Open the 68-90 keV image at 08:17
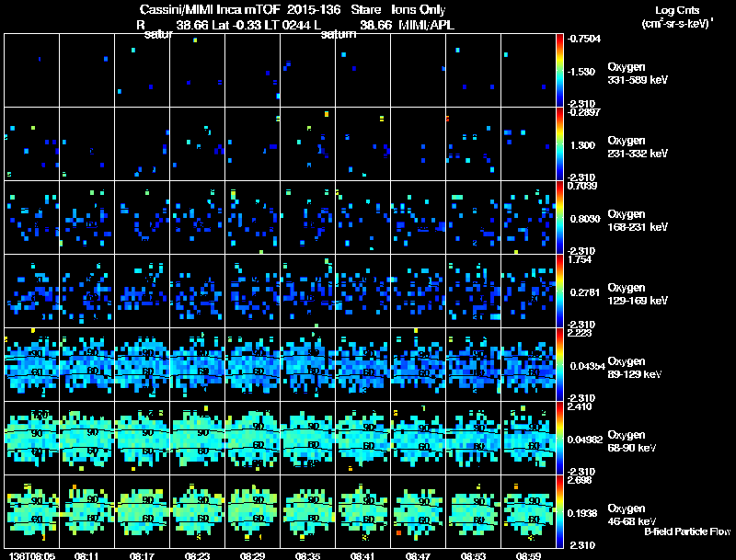This screenshot has width=736, height=560. click(x=143, y=438)
